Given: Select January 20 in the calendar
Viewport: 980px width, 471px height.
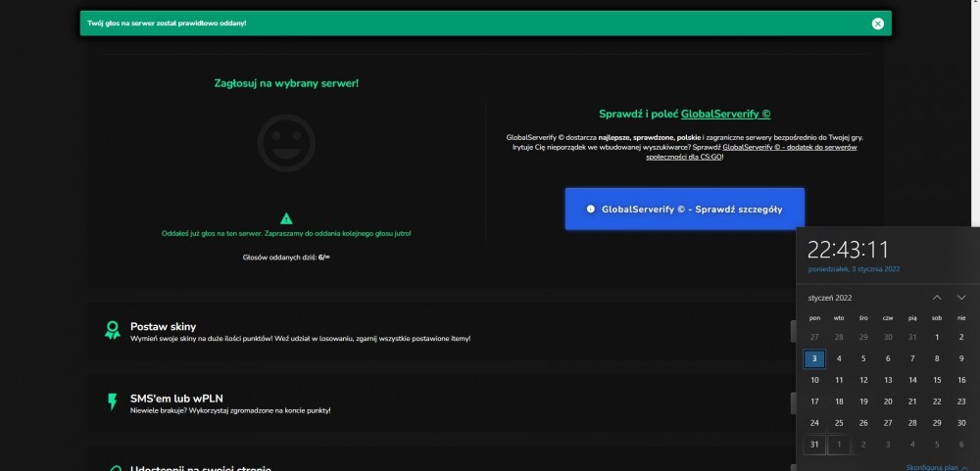Looking at the screenshot, I should click(x=888, y=401).
